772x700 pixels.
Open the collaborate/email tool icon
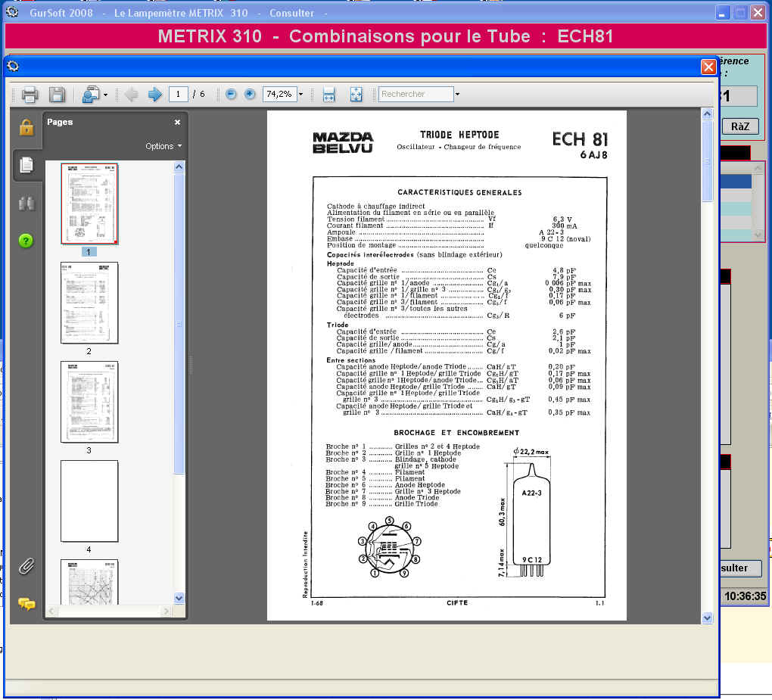pos(91,94)
